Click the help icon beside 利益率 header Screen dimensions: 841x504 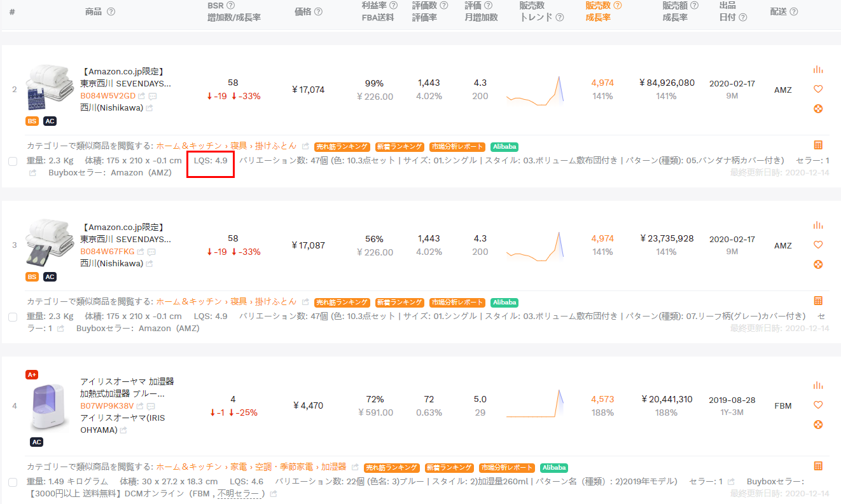(x=393, y=5)
